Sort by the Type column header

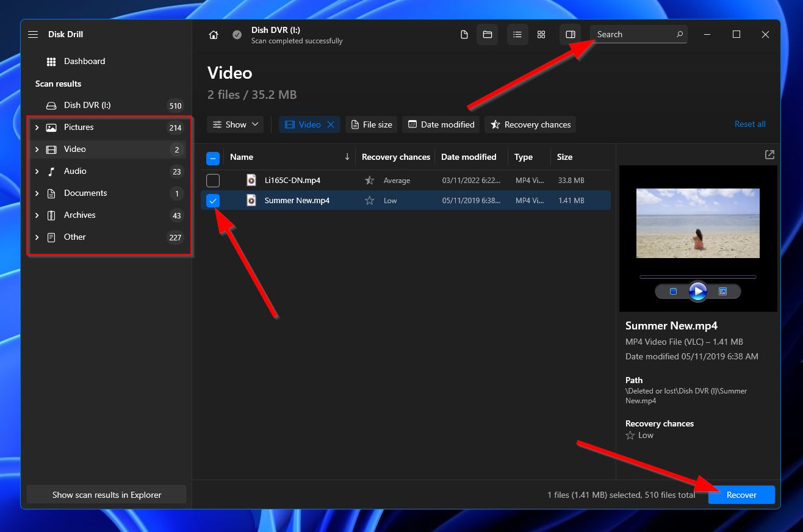[x=524, y=157]
